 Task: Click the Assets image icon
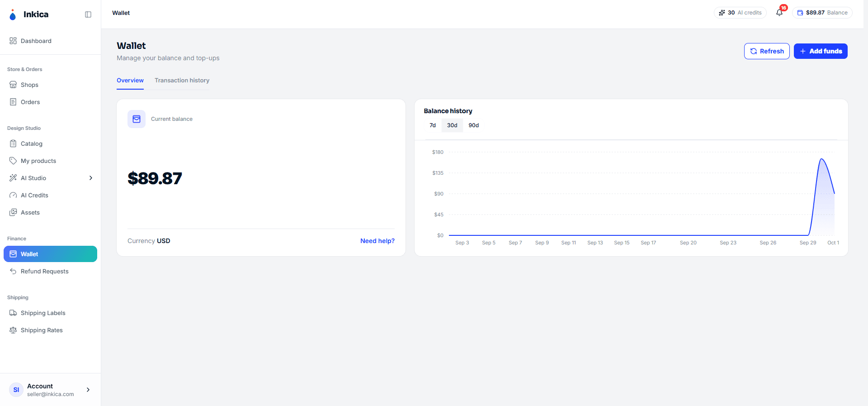click(13, 212)
